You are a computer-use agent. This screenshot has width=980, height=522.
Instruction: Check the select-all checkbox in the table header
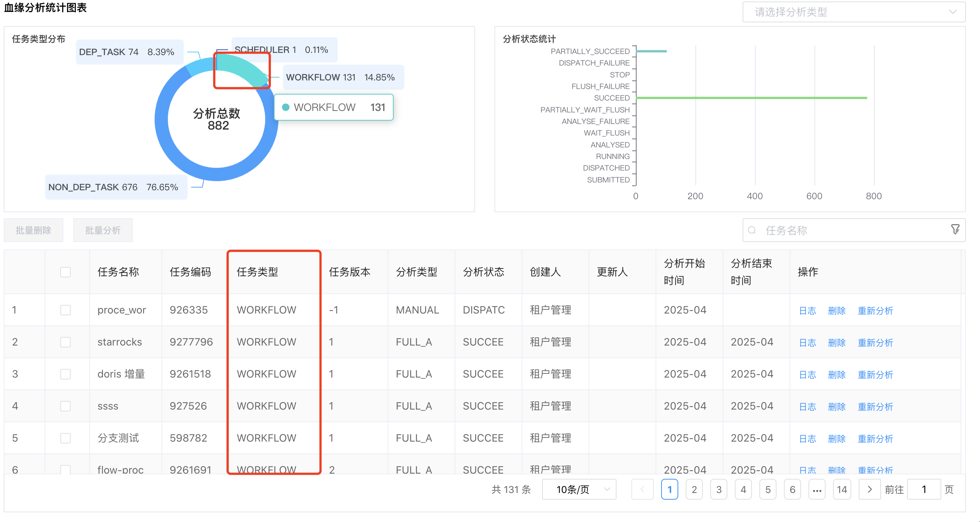point(65,272)
